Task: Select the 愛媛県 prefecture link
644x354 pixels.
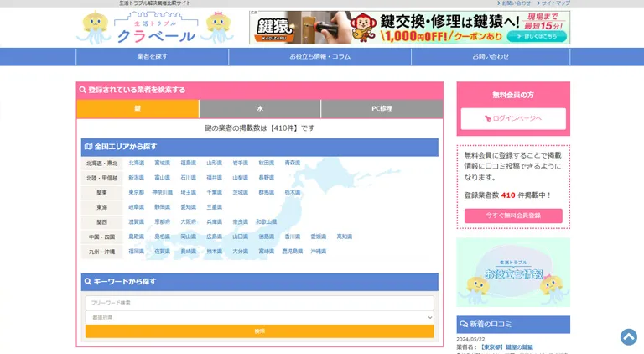Action: (x=319, y=237)
